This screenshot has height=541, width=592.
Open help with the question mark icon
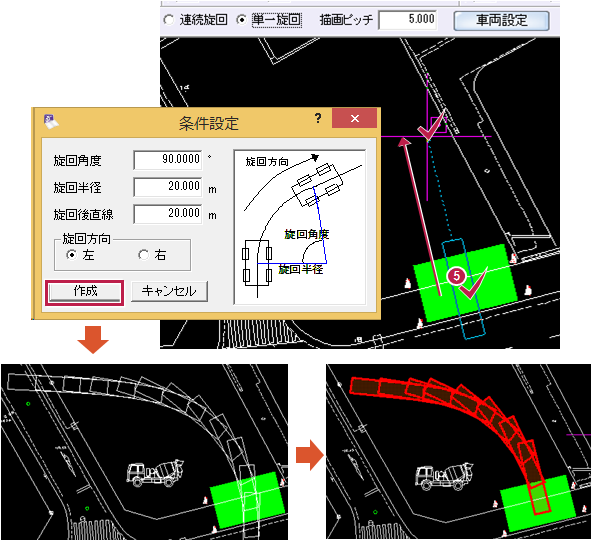coord(318,119)
